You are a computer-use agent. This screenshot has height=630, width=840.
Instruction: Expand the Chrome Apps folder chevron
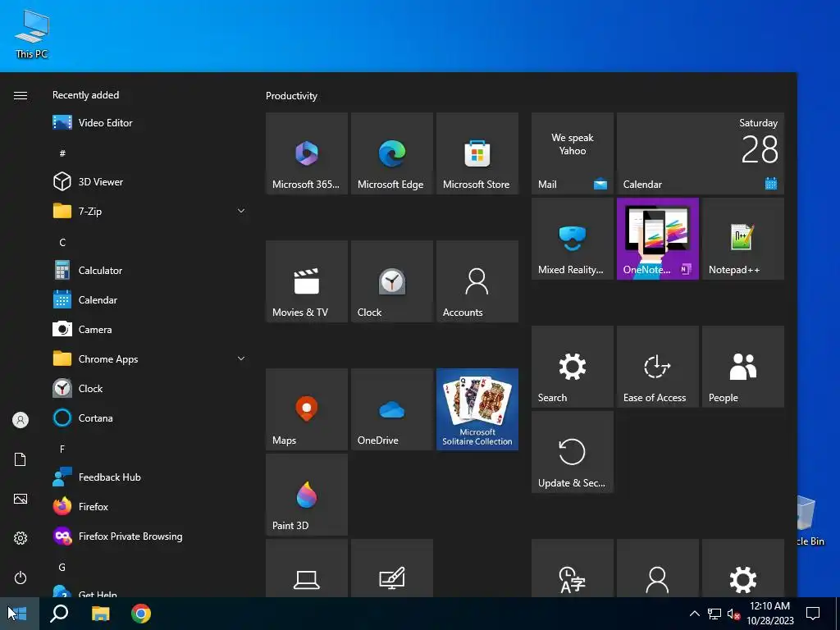tap(241, 359)
